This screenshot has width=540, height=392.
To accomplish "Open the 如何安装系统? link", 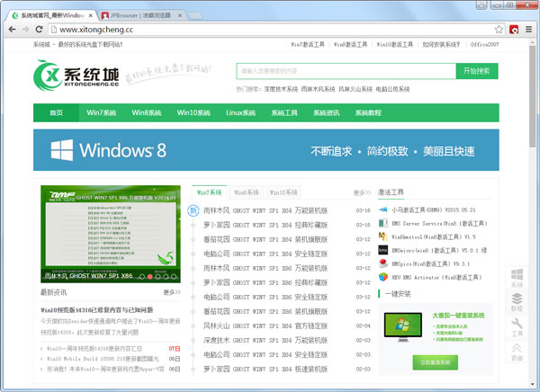I will click(441, 45).
